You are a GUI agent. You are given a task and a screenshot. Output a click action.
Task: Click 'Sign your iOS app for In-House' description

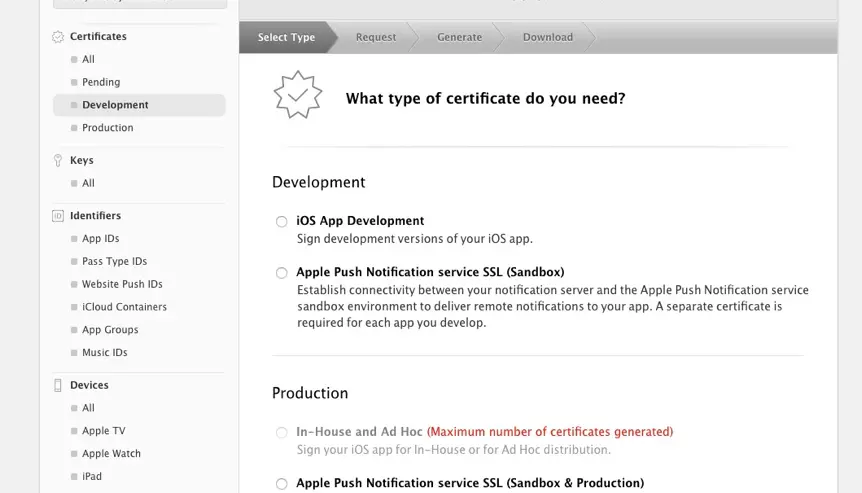click(454, 450)
